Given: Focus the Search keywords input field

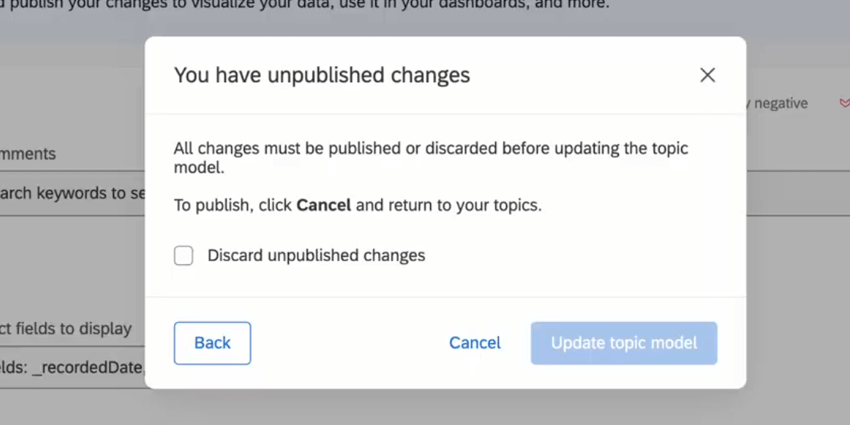Looking at the screenshot, I should 72,193.
